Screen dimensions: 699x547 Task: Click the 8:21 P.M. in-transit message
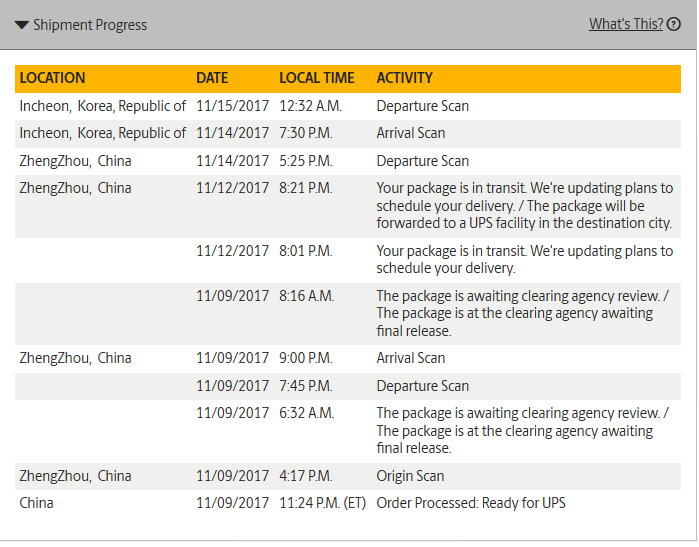(x=524, y=206)
